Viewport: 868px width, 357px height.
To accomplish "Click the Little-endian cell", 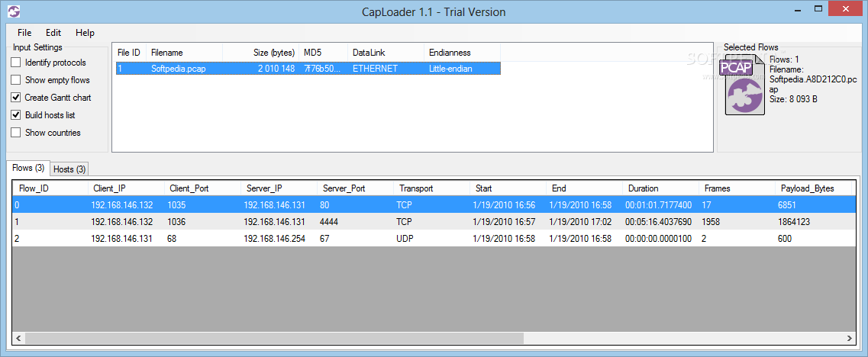I will click(450, 69).
